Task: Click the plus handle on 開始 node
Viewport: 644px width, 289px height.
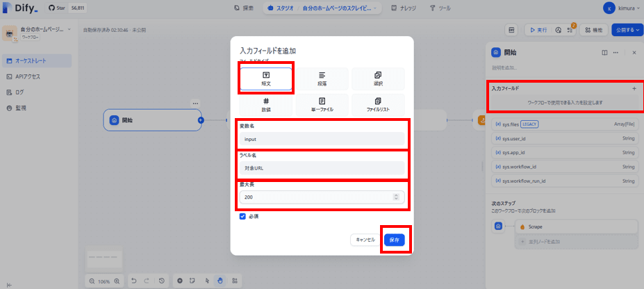Action: 201,120
